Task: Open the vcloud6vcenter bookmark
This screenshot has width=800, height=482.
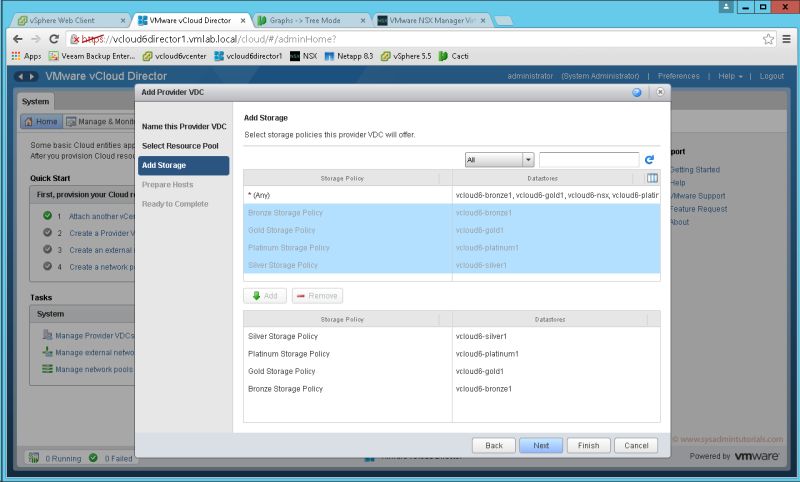Action: point(174,56)
